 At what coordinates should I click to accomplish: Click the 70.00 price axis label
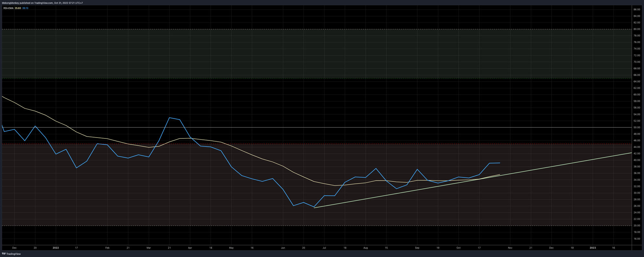[637, 62]
